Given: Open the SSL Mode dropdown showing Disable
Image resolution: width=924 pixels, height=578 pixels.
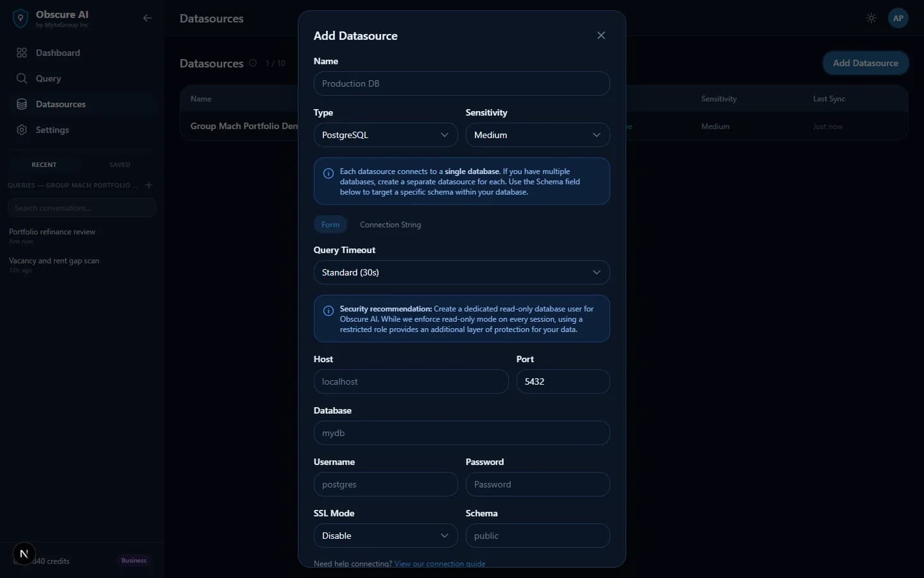Looking at the screenshot, I should pyautogui.click(x=386, y=536).
